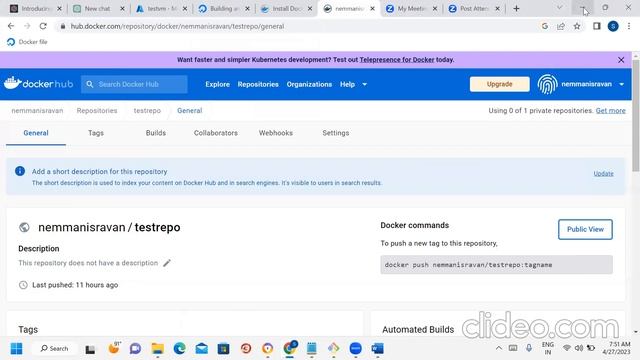This screenshot has width=640, height=360.
Task: Open the Mail app from the taskbar
Action: pos(202,349)
